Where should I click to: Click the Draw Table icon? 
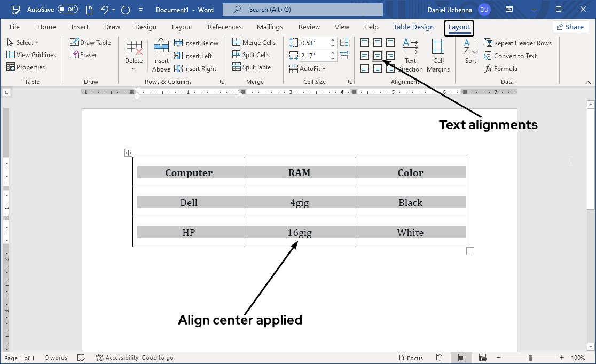pos(91,42)
